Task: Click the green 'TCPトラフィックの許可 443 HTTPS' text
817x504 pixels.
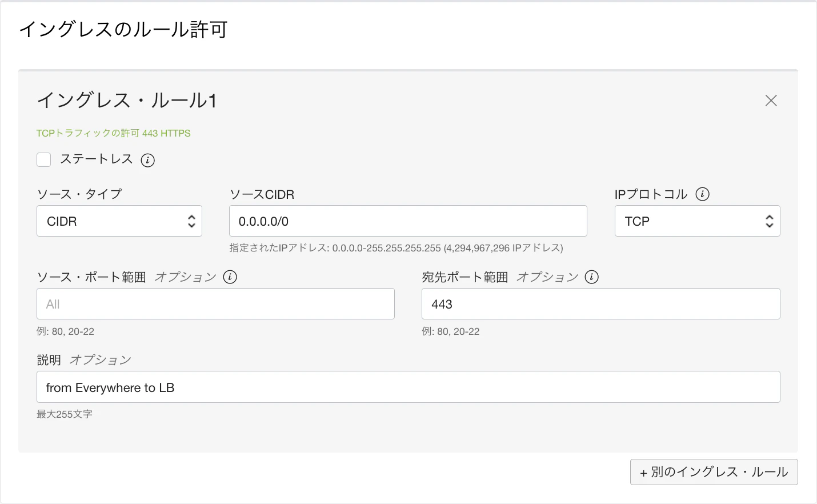Action: (x=114, y=133)
